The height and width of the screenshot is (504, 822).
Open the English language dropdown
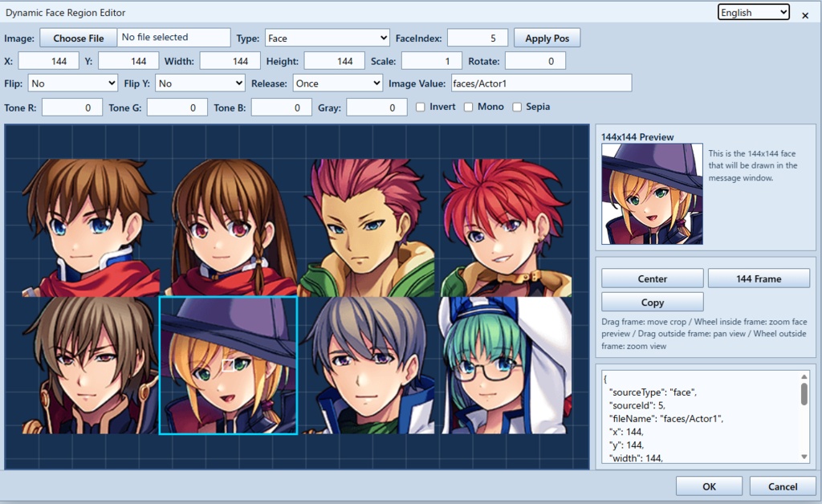coord(753,13)
